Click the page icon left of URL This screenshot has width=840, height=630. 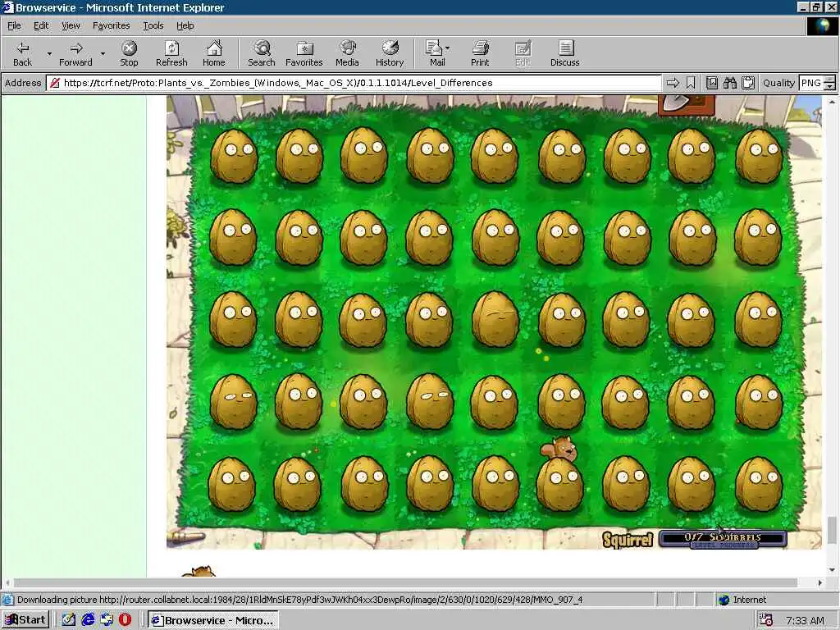(x=54, y=83)
